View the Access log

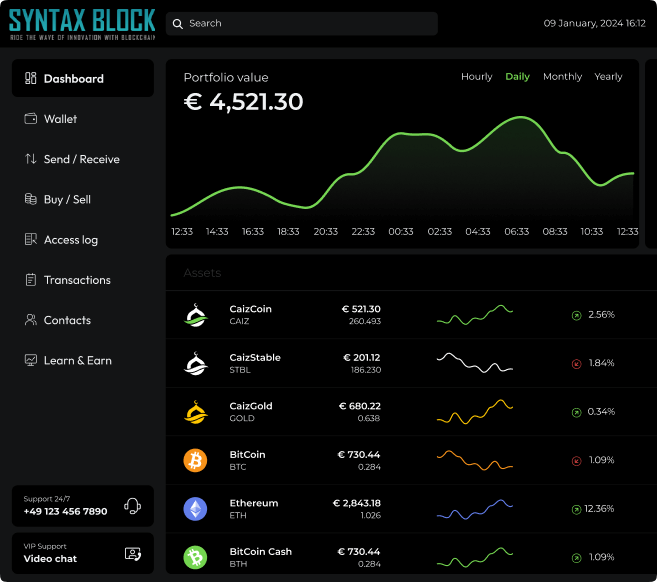[x=70, y=240]
